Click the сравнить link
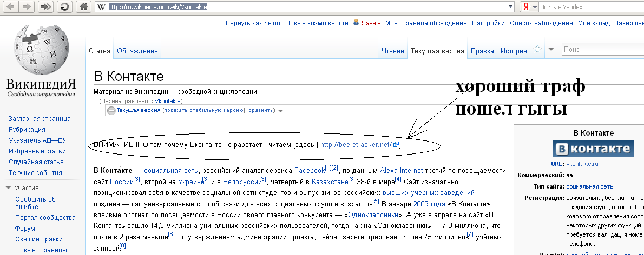This screenshot has height=255, width=644. point(260,110)
